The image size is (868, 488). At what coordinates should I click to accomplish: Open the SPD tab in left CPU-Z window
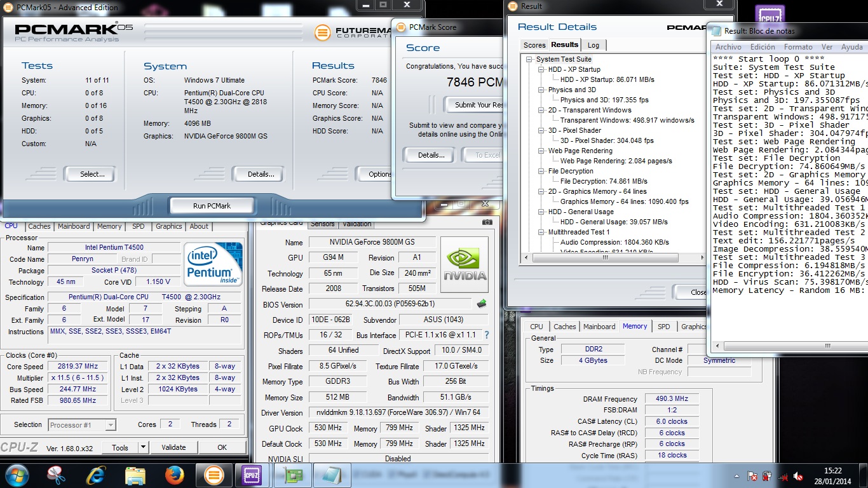pos(138,226)
